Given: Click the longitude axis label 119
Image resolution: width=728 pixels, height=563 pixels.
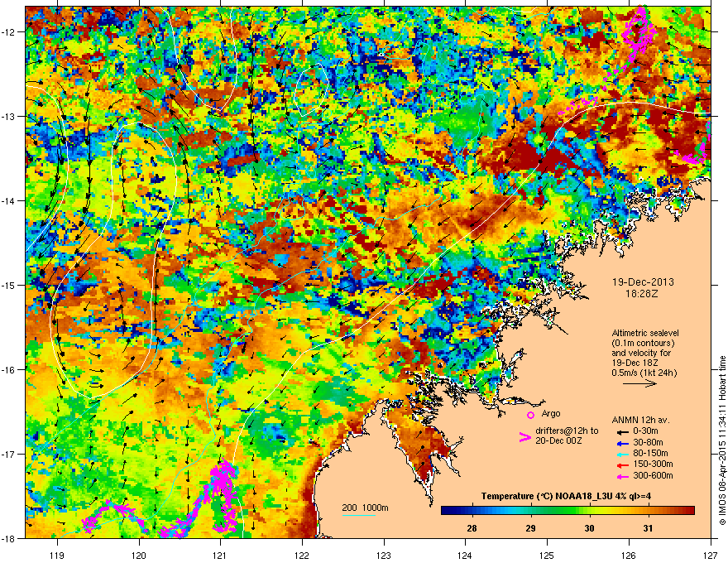Looking at the screenshot, I should (57, 555).
